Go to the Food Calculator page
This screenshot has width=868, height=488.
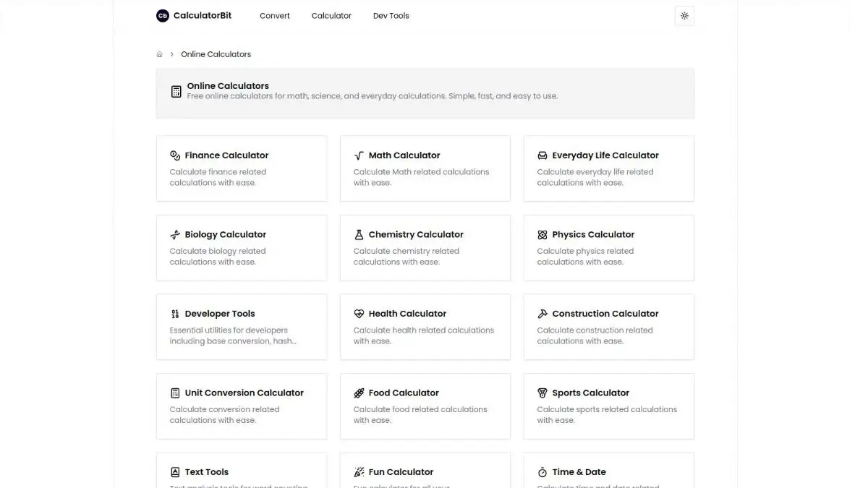pos(403,393)
